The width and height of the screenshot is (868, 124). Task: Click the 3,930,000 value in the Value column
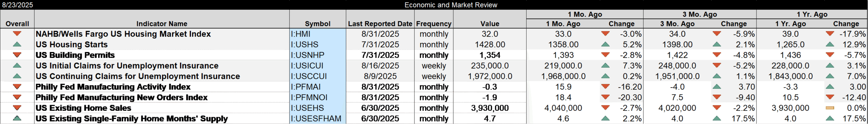490,108
